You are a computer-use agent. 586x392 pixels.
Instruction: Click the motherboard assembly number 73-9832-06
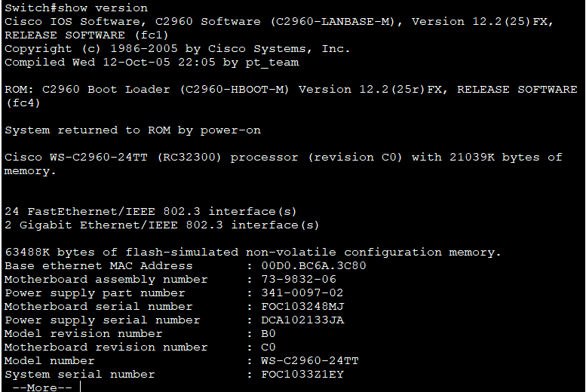(299, 279)
